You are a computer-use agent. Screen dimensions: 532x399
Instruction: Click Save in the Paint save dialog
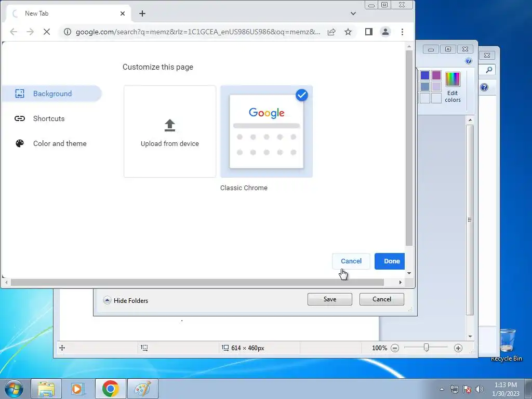click(x=330, y=299)
